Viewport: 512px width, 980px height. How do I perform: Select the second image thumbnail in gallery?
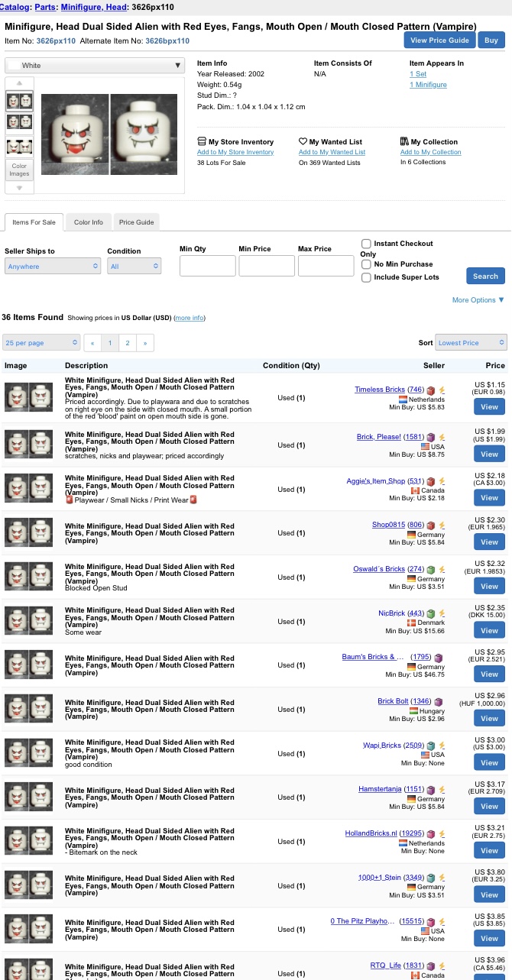coord(19,121)
